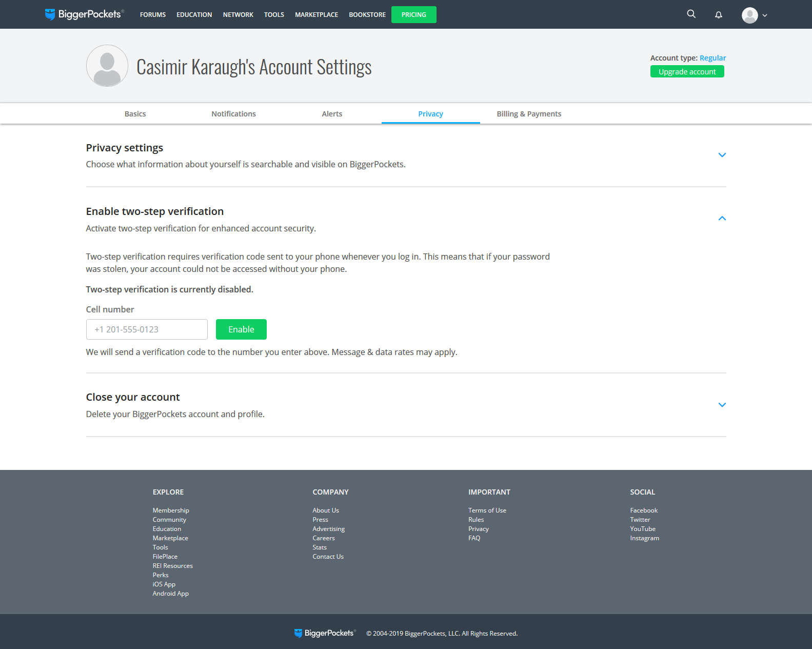This screenshot has width=812, height=649.
Task: Open footer Tools link
Action: coord(160,547)
